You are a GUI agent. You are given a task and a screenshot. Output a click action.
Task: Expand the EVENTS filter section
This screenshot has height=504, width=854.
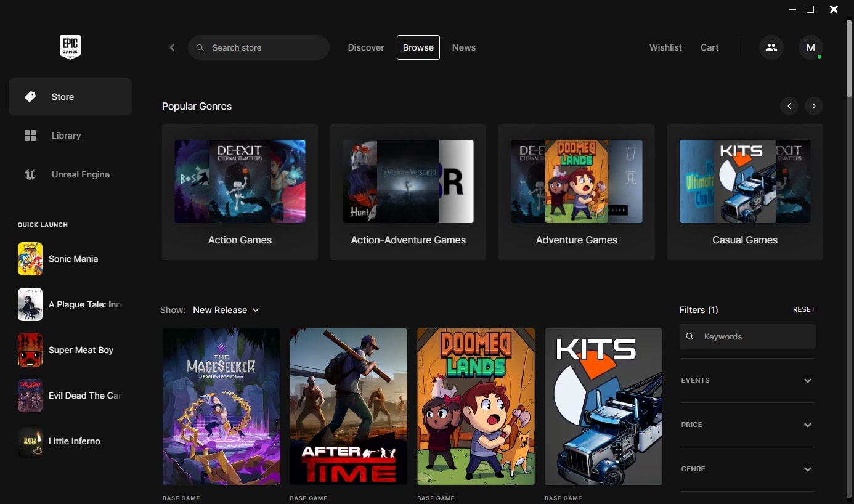coord(747,380)
